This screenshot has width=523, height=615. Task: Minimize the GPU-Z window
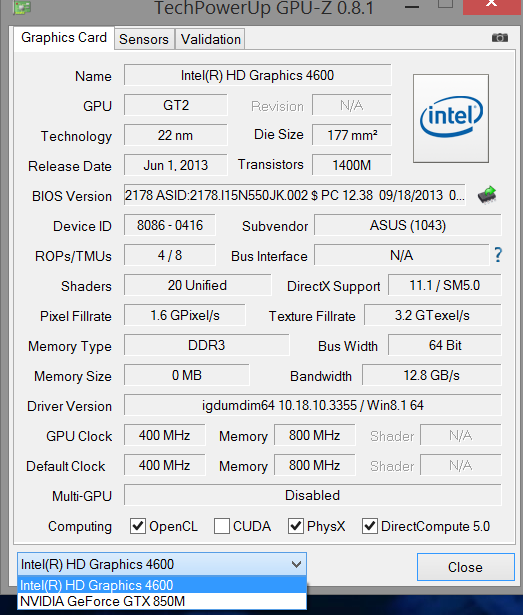[x=412, y=7]
